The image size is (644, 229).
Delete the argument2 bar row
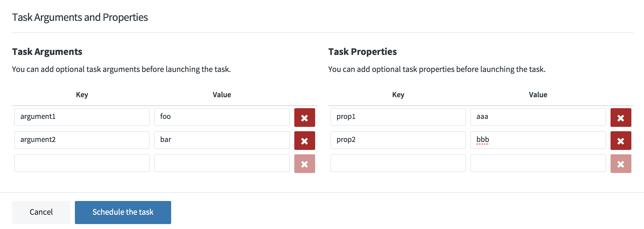coord(304,141)
